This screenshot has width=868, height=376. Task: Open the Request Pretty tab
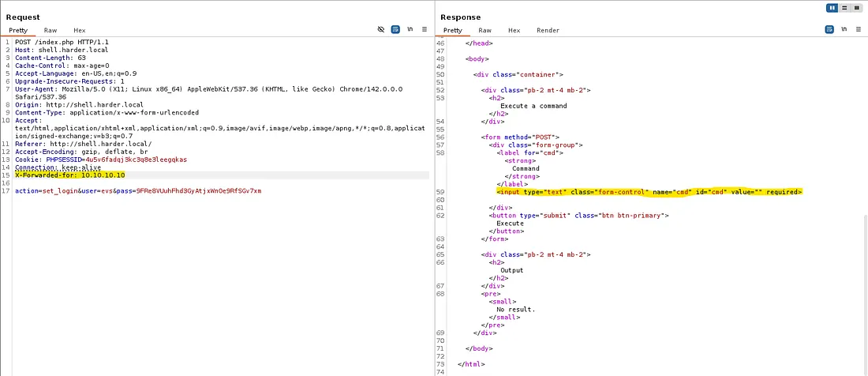coord(18,30)
